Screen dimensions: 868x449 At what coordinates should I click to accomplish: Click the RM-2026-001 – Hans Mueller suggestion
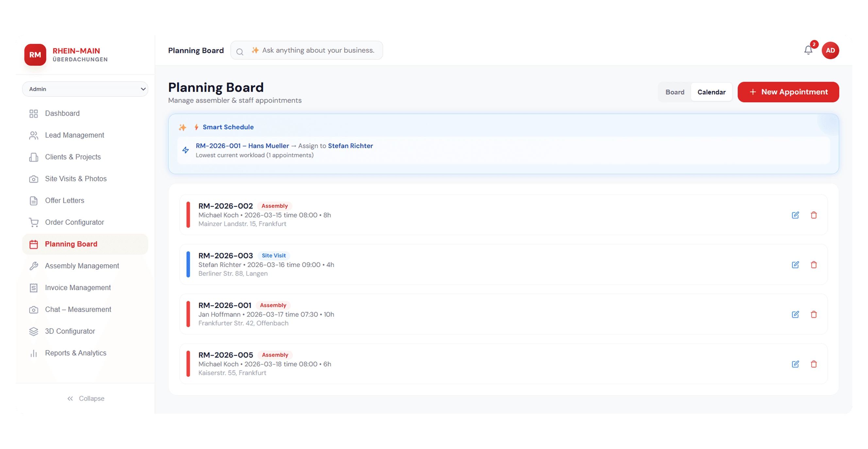[242, 146]
